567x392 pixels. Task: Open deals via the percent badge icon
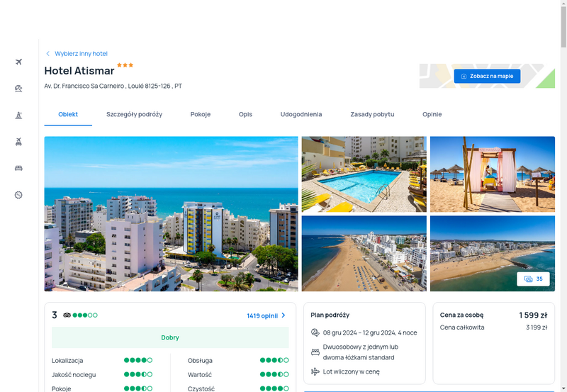click(19, 195)
